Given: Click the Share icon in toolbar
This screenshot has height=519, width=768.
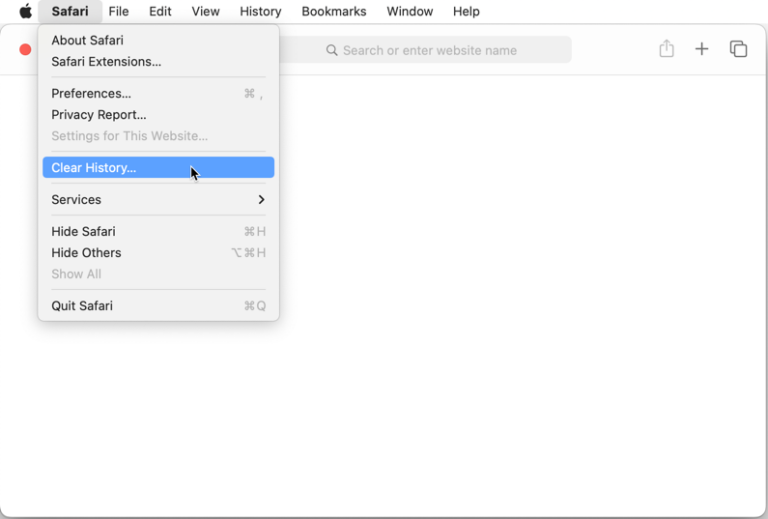Looking at the screenshot, I should pos(666,49).
